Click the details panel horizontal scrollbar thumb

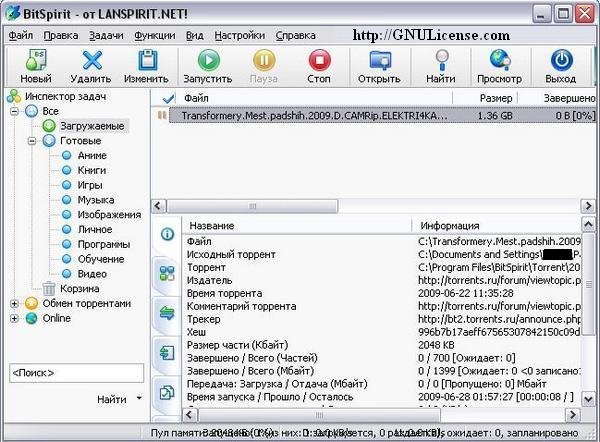pos(319,415)
